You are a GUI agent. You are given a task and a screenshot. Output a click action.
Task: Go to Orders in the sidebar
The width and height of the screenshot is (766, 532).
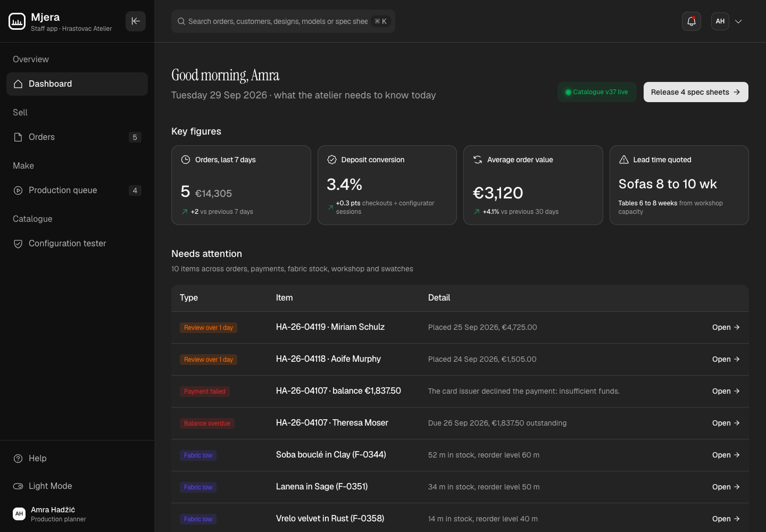click(x=77, y=137)
